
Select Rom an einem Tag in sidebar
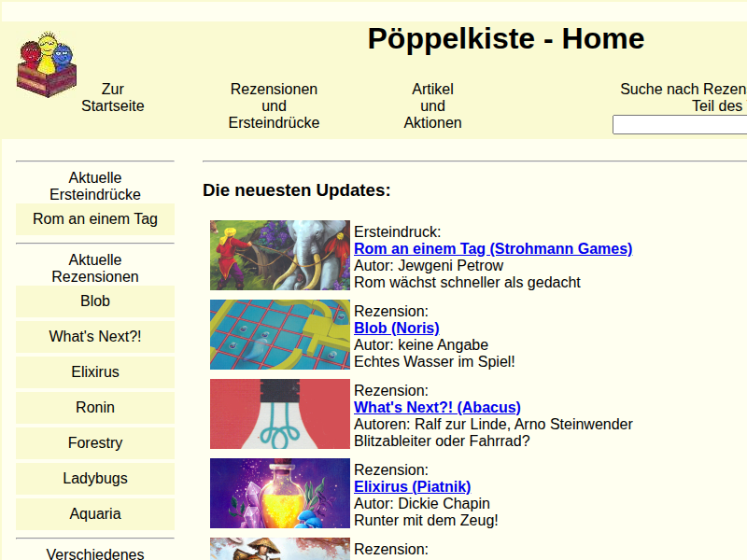[x=95, y=219]
